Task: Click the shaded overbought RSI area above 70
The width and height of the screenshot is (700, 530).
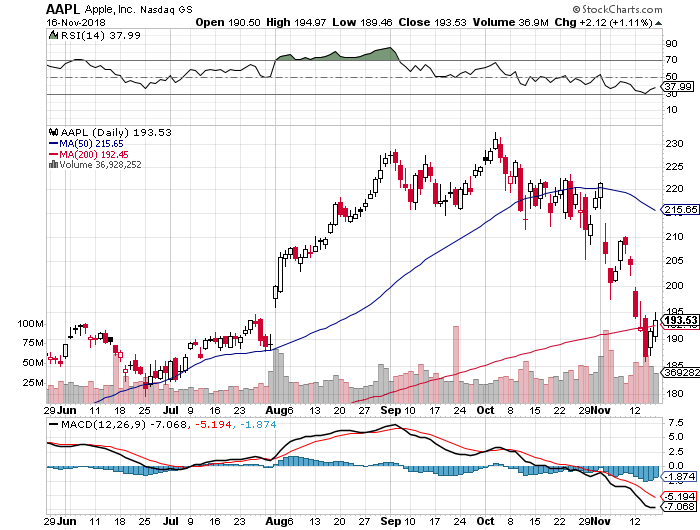Action: [x=337, y=55]
